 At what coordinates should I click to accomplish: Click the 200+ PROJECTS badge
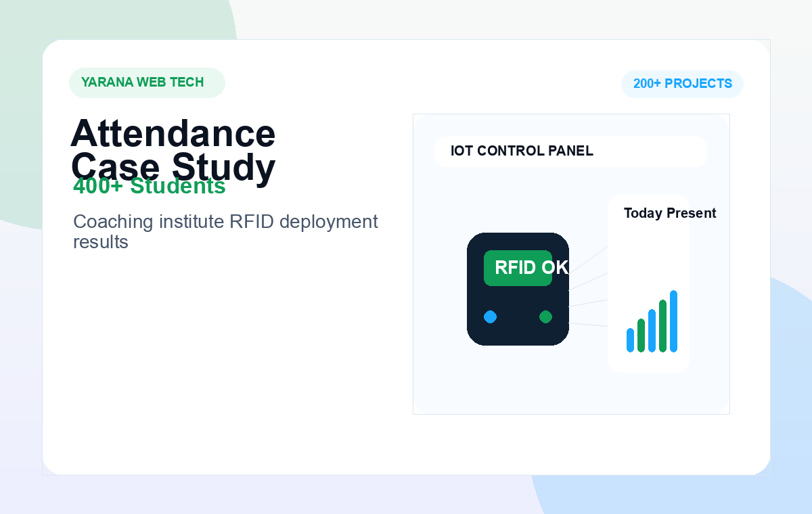pyautogui.click(x=682, y=84)
